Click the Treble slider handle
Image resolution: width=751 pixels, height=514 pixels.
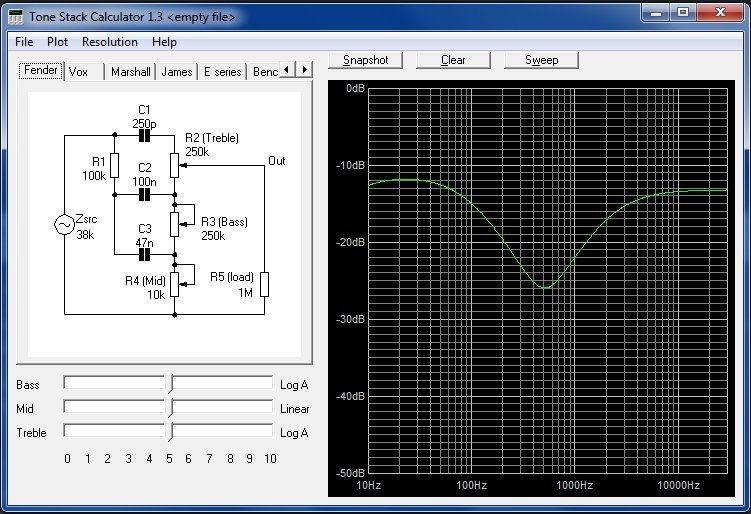point(169,432)
